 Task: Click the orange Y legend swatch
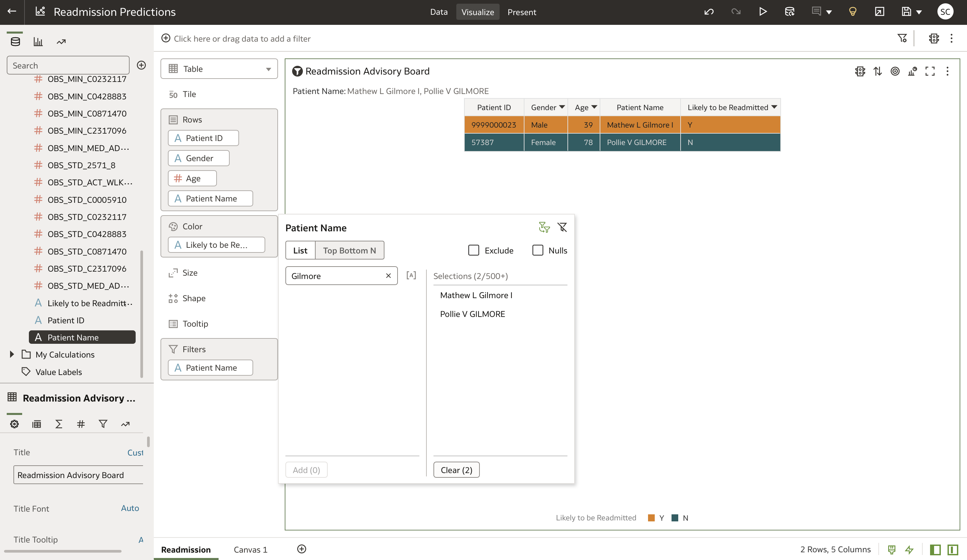click(651, 518)
